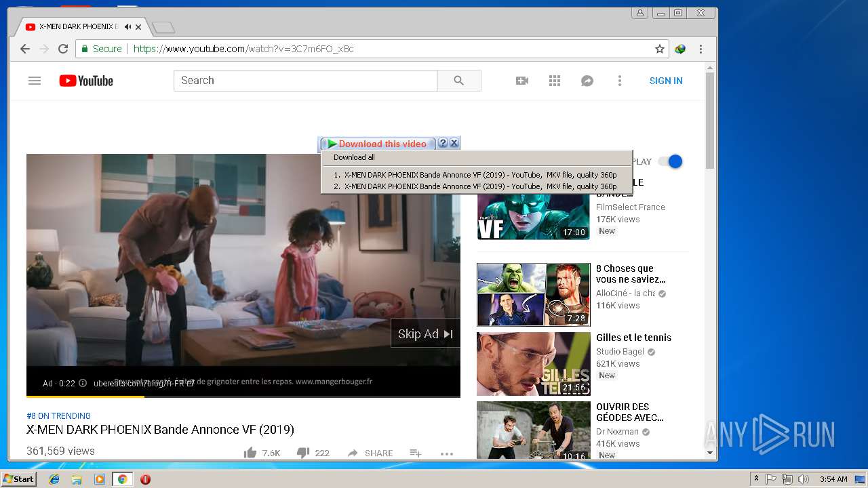The width and height of the screenshot is (868, 488).
Task: Open the IDM extension icon in the Chrome toolbar
Action: pyautogui.click(x=680, y=49)
